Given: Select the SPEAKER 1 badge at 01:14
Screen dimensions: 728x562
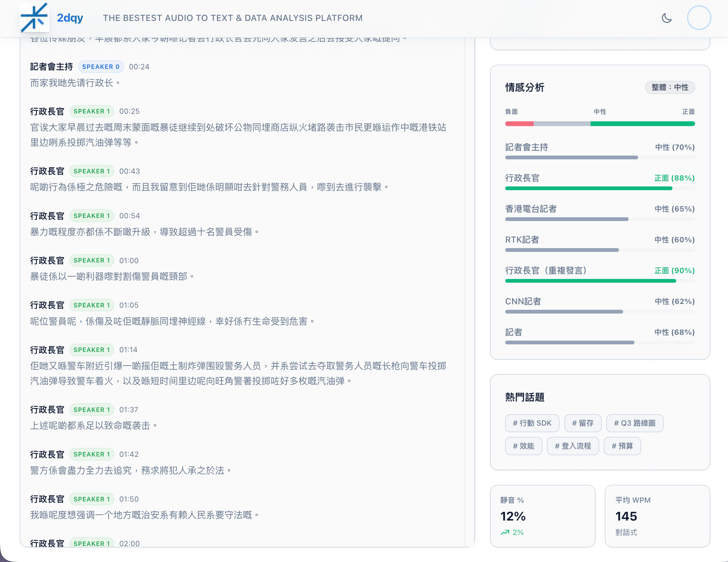Looking at the screenshot, I should pos(92,350).
